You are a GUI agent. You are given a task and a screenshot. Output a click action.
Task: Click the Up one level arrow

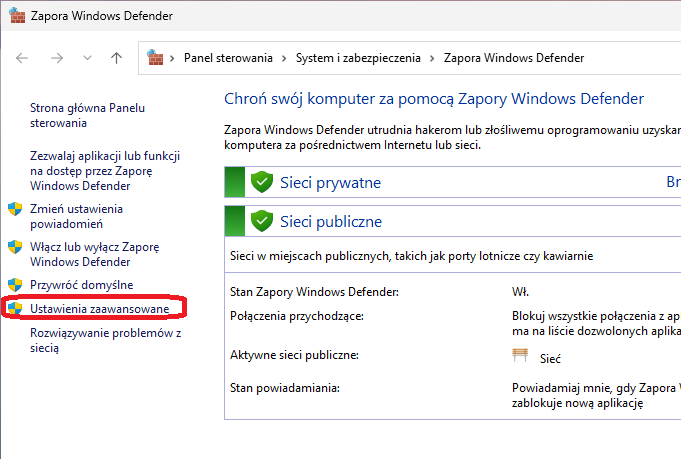point(116,58)
